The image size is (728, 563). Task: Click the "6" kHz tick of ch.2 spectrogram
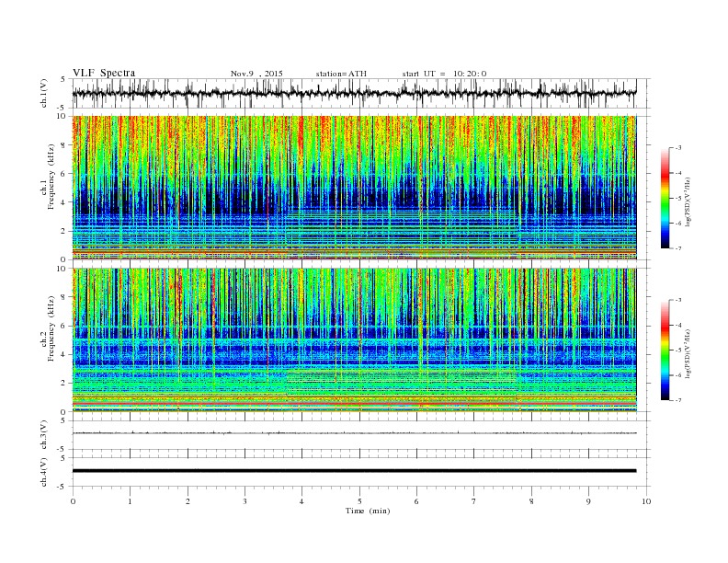(x=64, y=326)
